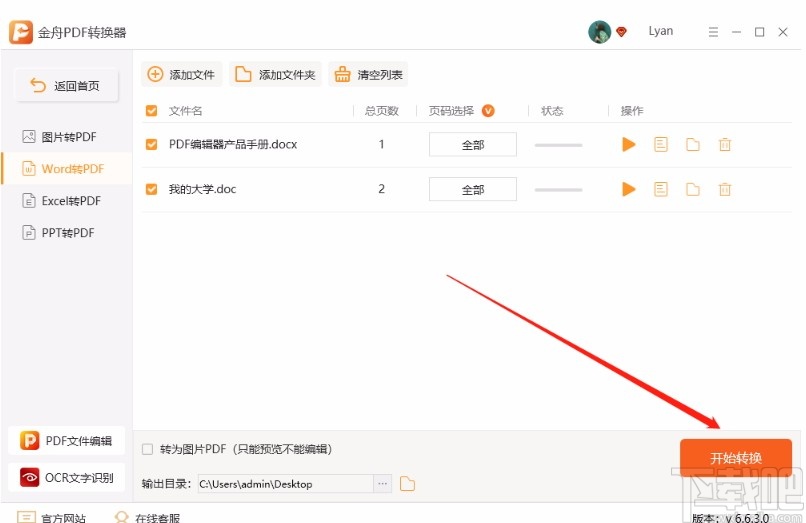Image resolution: width=806 pixels, height=523 pixels.
Task: Open the PPT转PDF converter
Action: click(67, 232)
